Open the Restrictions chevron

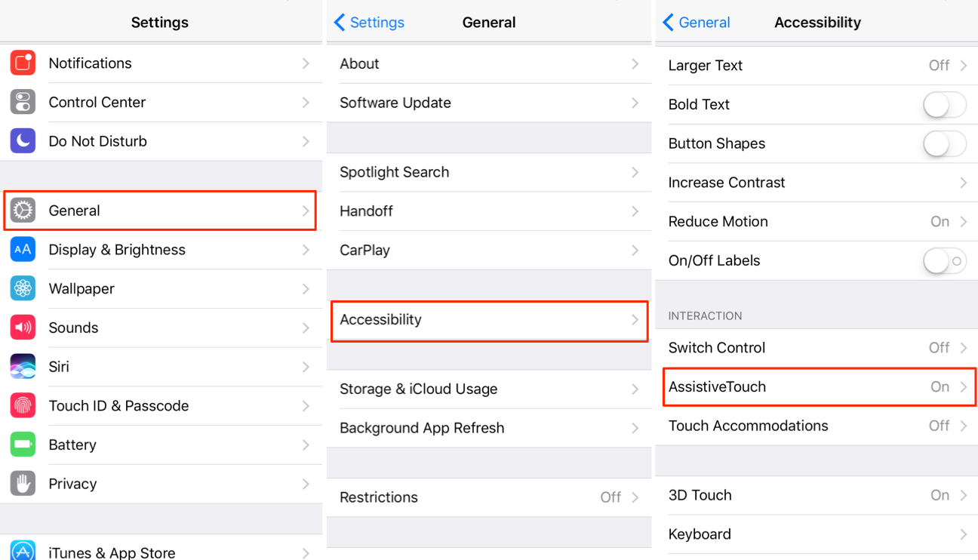coord(635,497)
